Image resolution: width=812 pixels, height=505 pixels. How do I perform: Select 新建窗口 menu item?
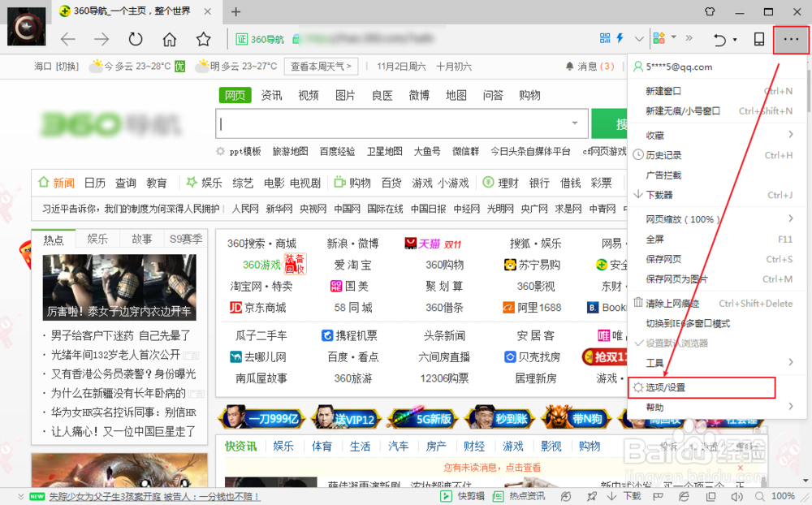(717, 91)
